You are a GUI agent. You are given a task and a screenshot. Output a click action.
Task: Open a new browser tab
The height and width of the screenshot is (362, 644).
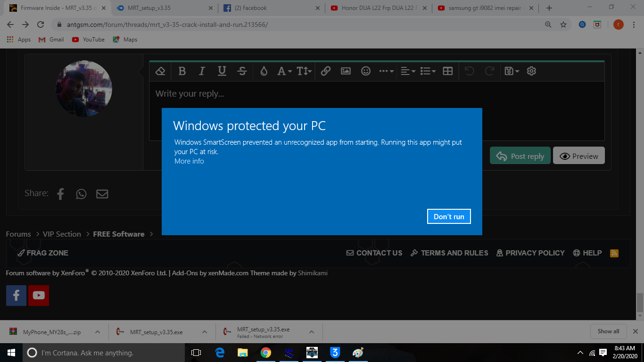pos(549,8)
